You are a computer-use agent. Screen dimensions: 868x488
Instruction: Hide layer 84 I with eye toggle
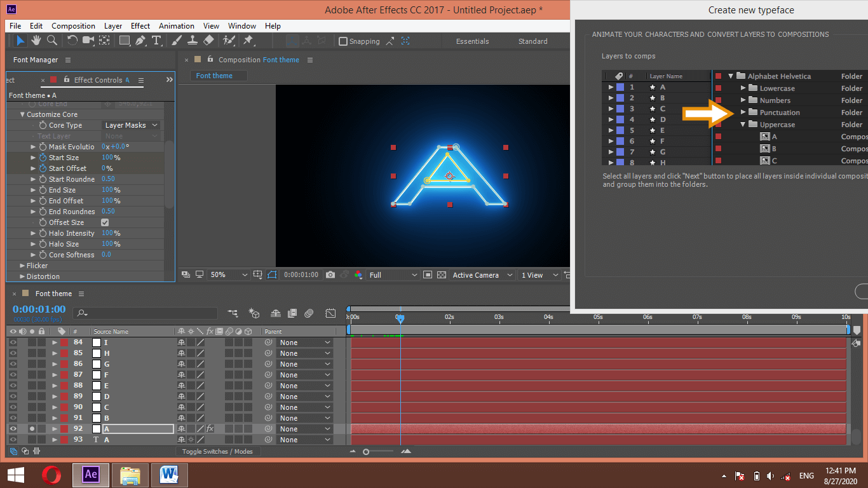coord(13,342)
